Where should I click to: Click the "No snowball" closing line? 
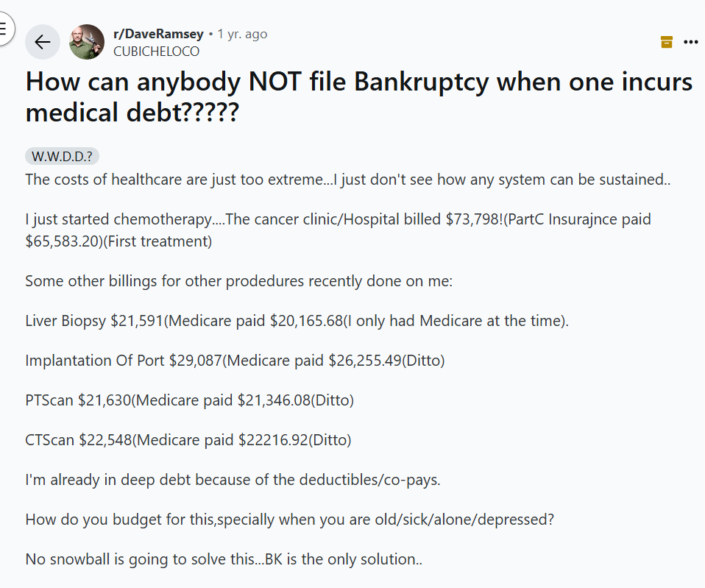click(x=224, y=559)
